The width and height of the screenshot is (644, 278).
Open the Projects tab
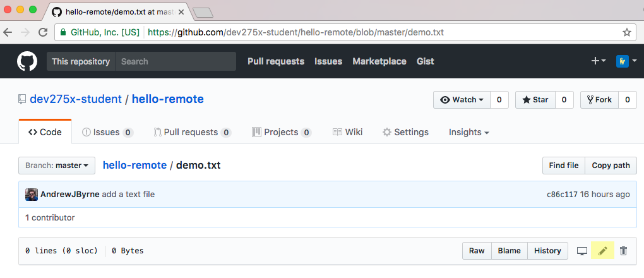282,132
